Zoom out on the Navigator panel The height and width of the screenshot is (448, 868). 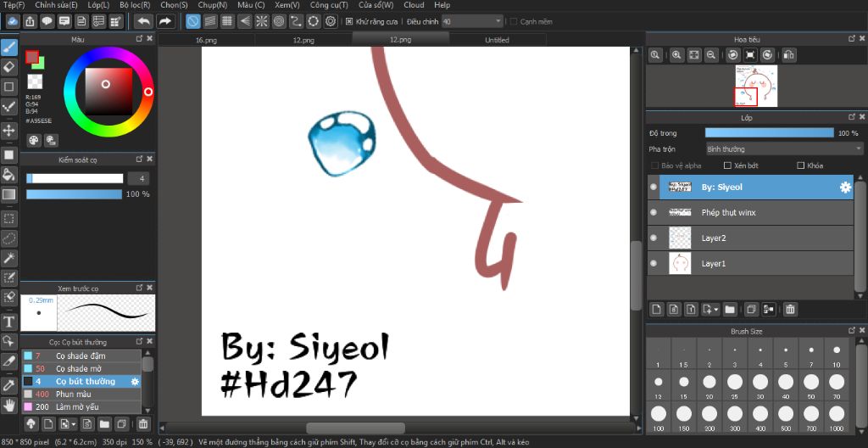711,55
